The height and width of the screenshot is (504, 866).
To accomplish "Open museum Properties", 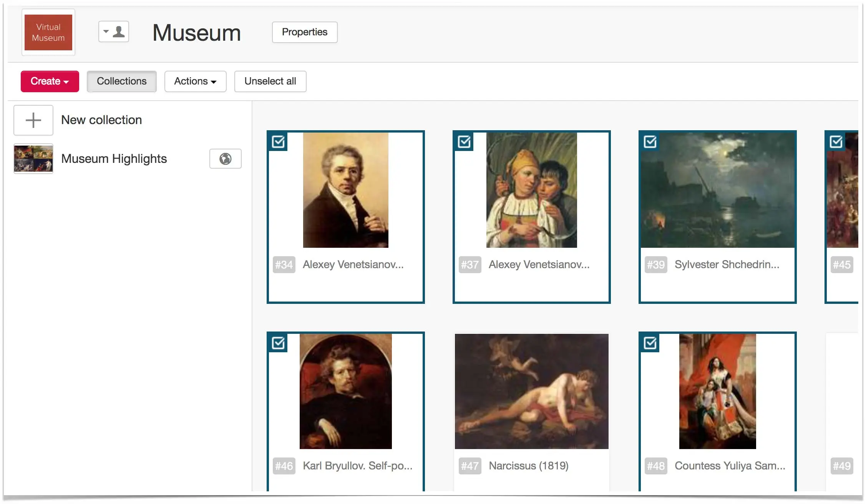I will pos(305,32).
